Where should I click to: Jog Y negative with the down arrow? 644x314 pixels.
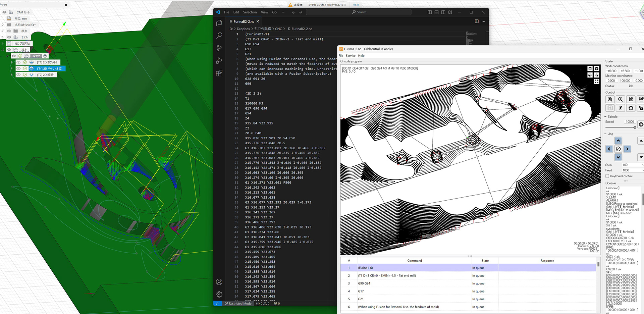pos(619,157)
